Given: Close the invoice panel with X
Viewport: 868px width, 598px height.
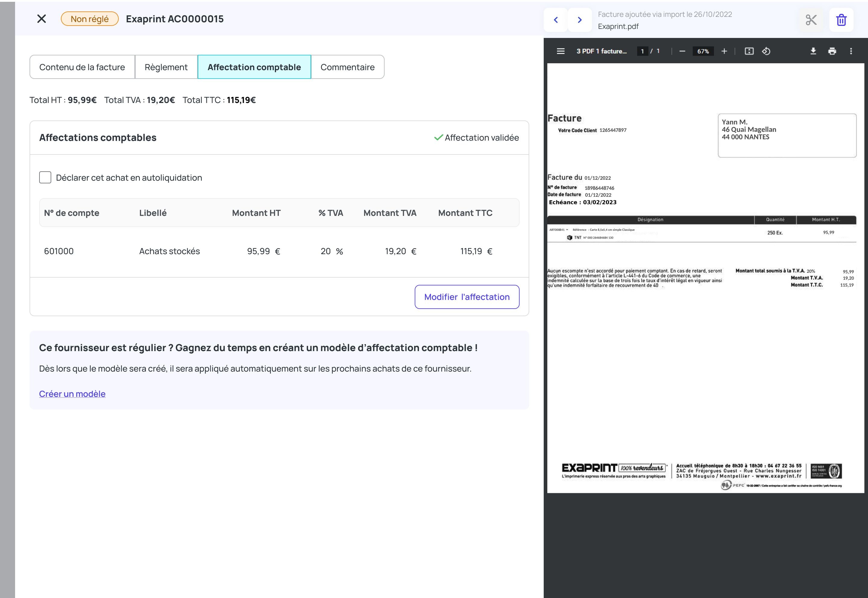Looking at the screenshot, I should 42,19.
